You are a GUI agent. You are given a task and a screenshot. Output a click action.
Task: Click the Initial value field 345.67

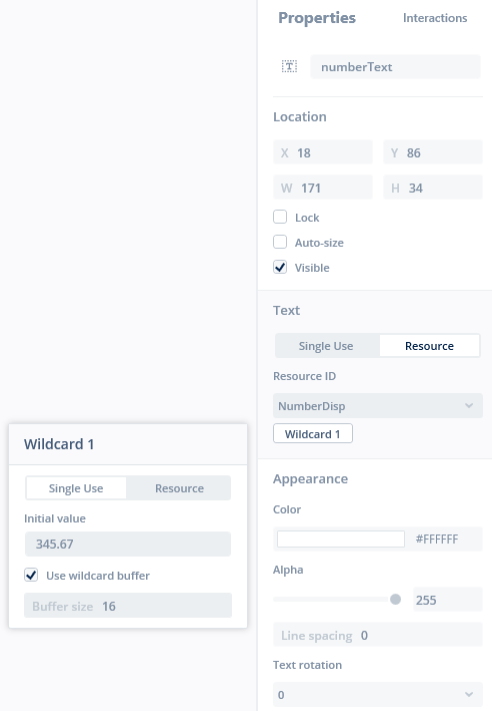pos(128,544)
